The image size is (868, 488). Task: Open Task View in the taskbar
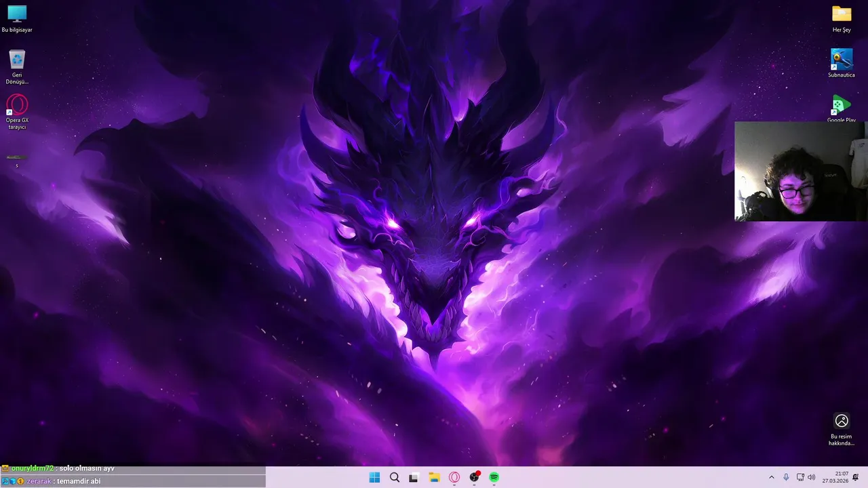click(414, 477)
